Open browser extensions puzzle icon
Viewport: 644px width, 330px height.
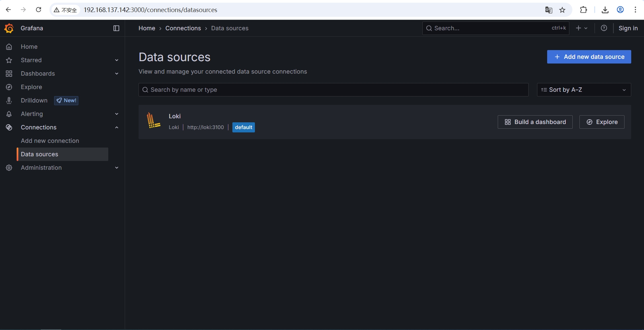pos(583,10)
